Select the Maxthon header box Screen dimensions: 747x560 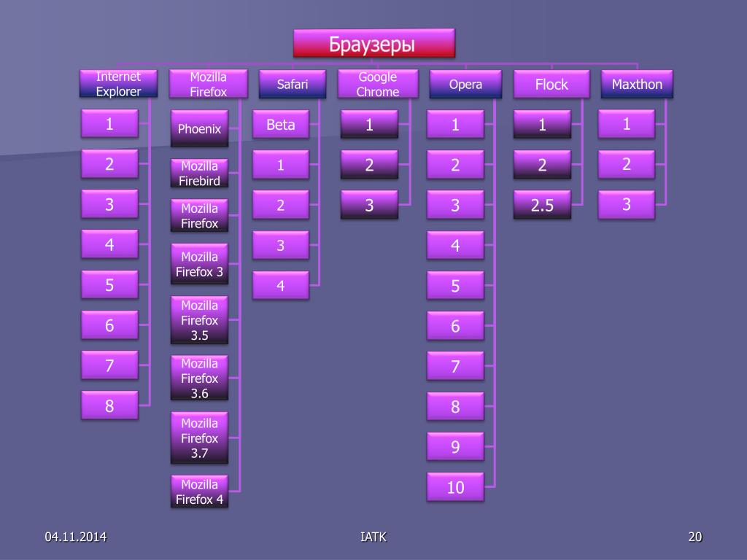[x=637, y=85]
